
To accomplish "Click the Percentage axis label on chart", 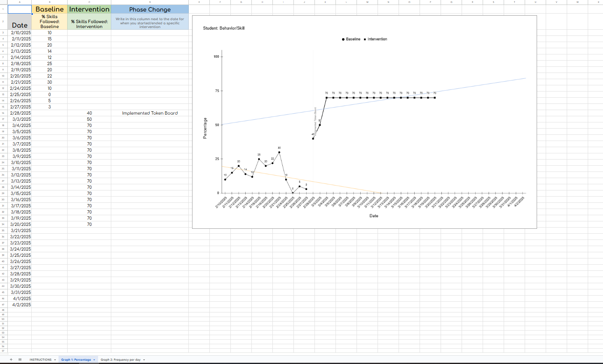I will 205,128.
